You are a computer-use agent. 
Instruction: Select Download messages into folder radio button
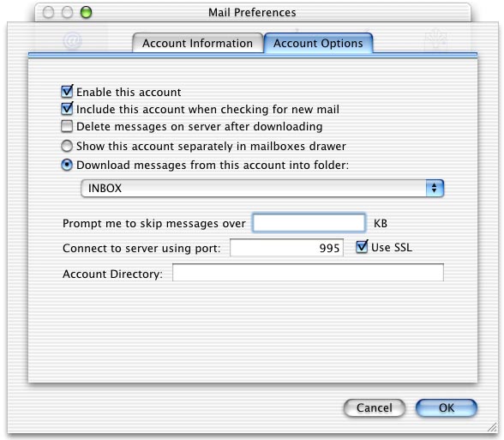coord(67,166)
